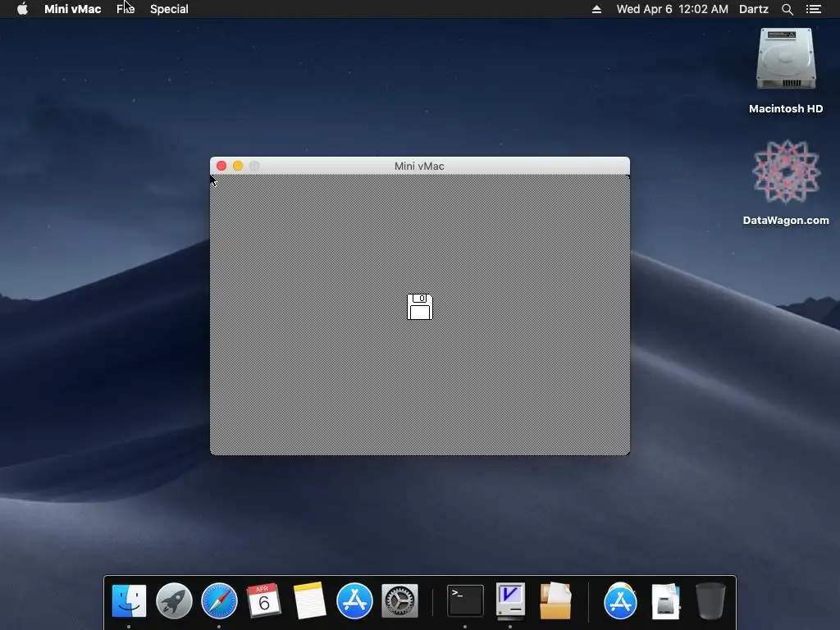This screenshot has width=840, height=630.
Task: Close the Mini vMac window
Action: pyautogui.click(x=221, y=166)
